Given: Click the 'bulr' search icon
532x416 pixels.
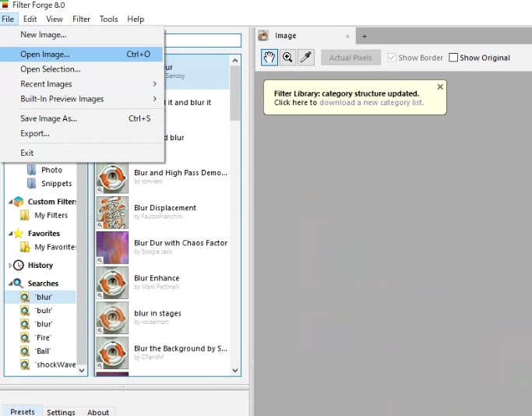Looking at the screenshot, I should point(25,311).
